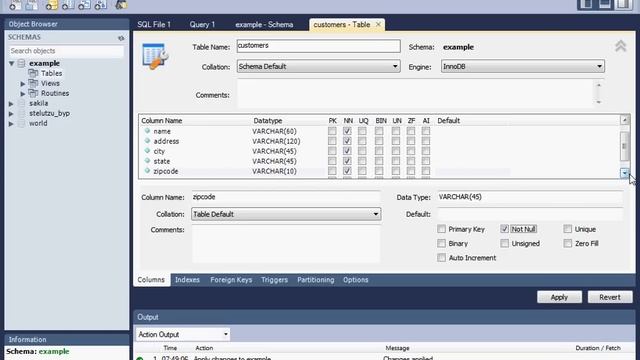
Task: Tick the Unsigned checkbox
Action: (x=504, y=243)
